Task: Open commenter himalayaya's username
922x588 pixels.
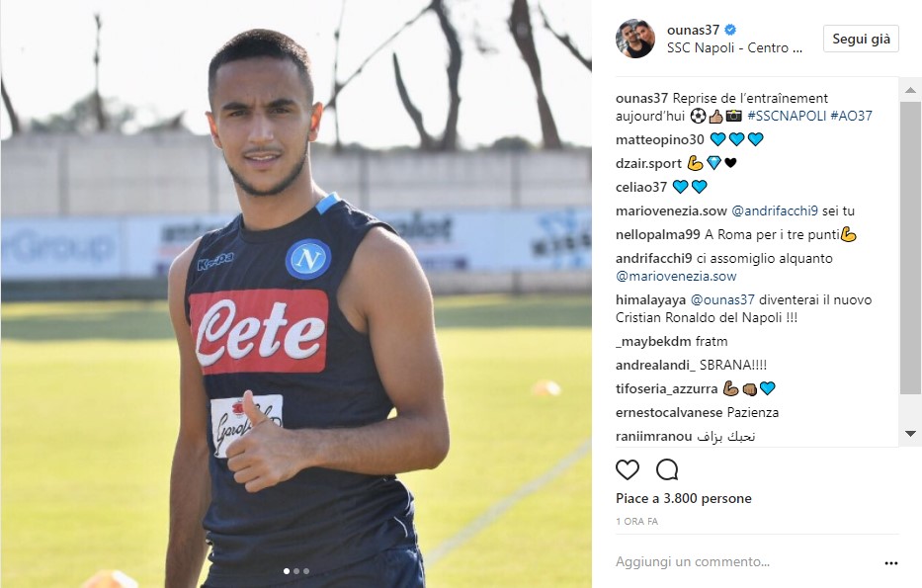Action: pyautogui.click(x=650, y=299)
